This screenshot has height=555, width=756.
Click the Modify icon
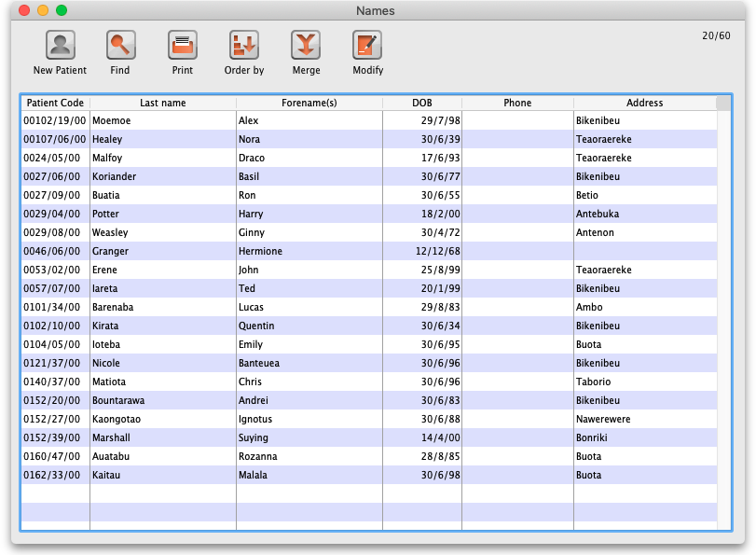point(367,45)
